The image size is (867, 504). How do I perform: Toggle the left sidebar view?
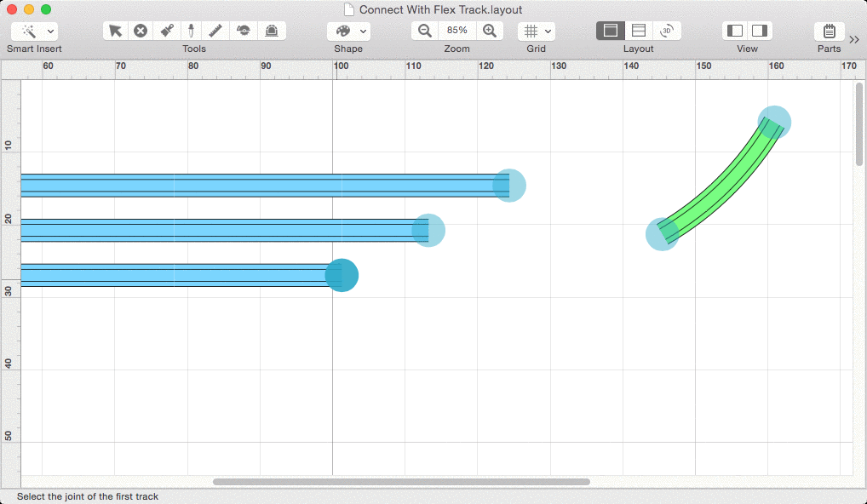[x=735, y=31]
